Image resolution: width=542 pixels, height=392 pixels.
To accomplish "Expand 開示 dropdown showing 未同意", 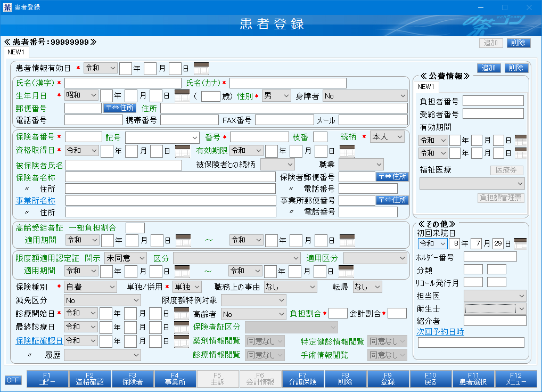I will (x=126, y=258).
